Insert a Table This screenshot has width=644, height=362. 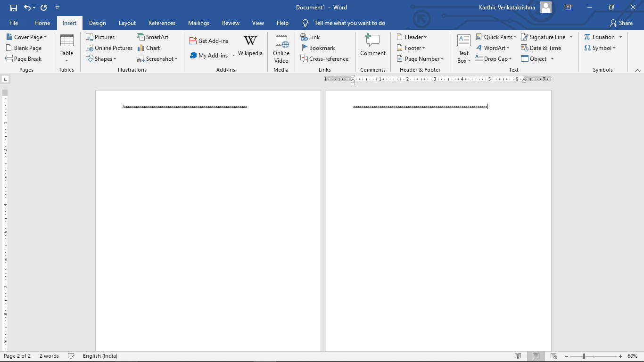pyautogui.click(x=66, y=48)
